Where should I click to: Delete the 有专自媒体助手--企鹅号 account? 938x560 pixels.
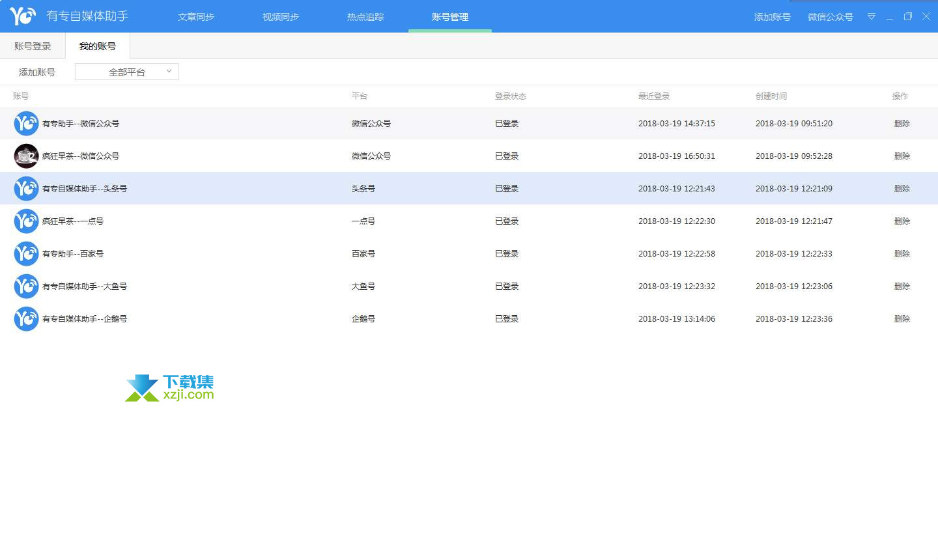tap(902, 319)
